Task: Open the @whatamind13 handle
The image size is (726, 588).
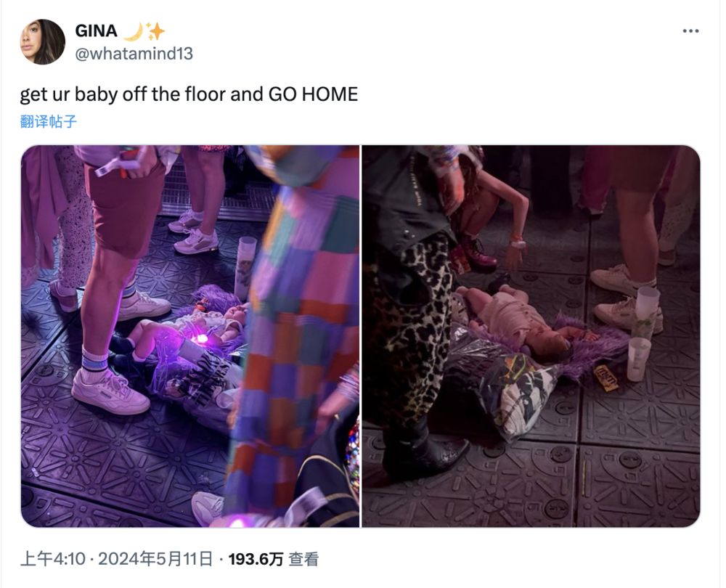Action: point(134,54)
